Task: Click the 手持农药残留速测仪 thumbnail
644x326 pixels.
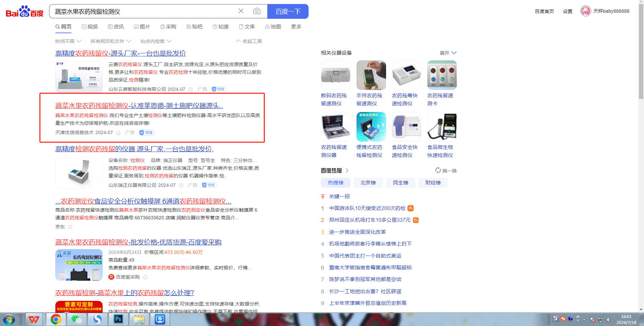Action: [371, 75]
